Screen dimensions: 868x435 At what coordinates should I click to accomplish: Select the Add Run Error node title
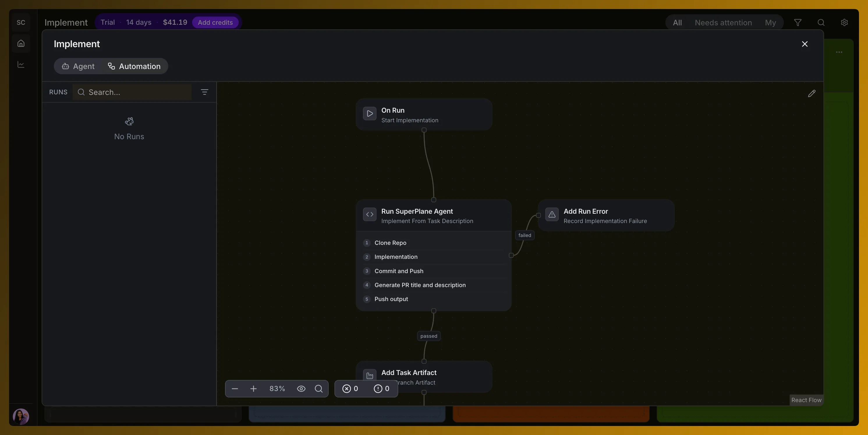pyautogui.click(x=586, y=211)
